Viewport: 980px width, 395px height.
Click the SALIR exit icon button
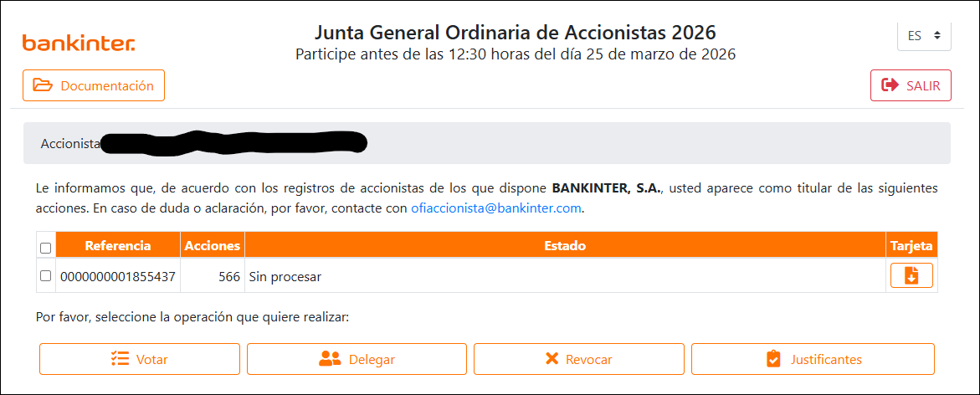[x=911, y=85]
